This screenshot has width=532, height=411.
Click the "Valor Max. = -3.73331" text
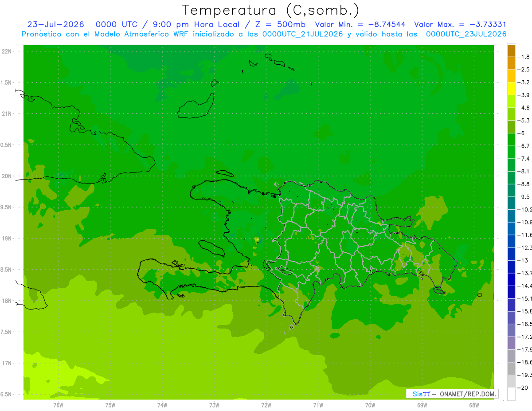tap(460, 24)
